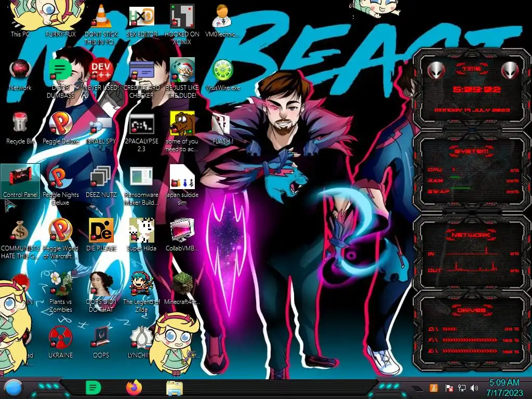The image size is (532, 399).
Task: Open BE JUST LIKE THE DUDE! icon
Action: pyautogui.click(x=182, y=79)
